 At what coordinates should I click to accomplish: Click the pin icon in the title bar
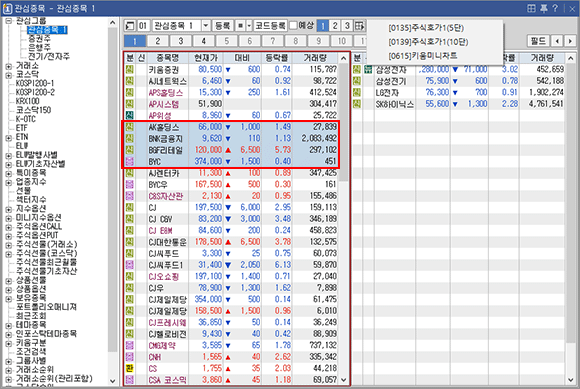click(544, 8)
